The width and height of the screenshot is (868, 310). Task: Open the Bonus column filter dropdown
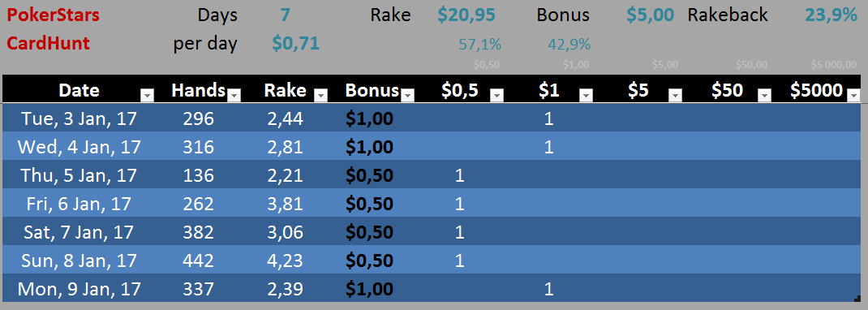pyautogui.click(x=407, y=95)
